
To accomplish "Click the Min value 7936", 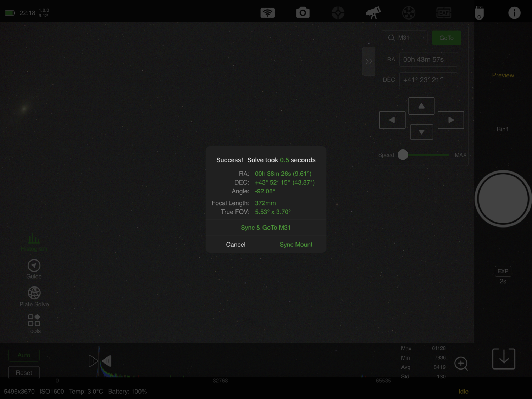I will [x=440, y=357].
